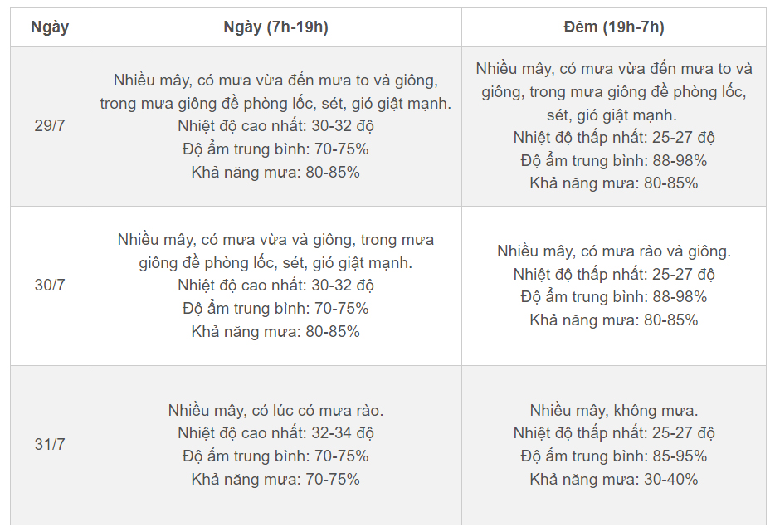Click the "Nhiều mây, không mưa." text

(x=613, y=411)
